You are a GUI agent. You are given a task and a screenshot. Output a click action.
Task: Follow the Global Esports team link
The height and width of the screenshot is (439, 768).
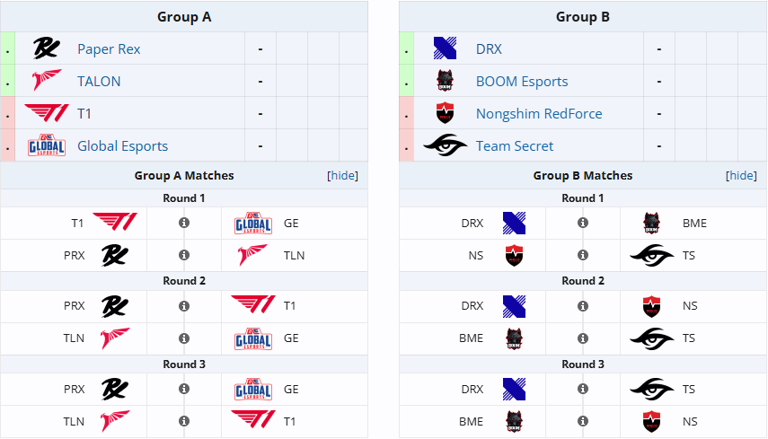(122, 146)
